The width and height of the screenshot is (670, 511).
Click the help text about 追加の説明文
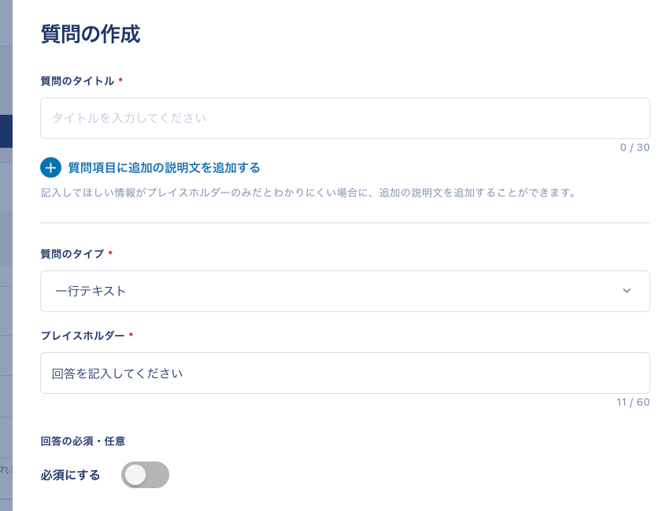pos(309,192)
